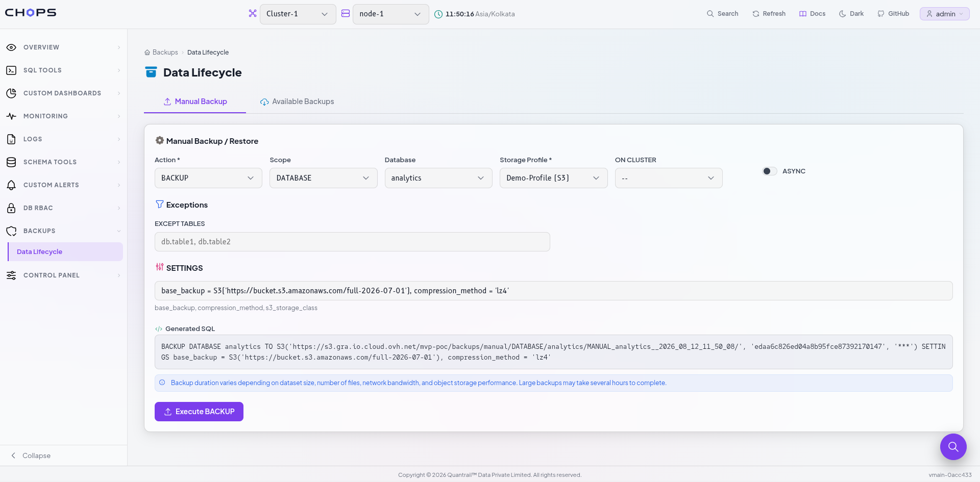Click the Logs document icon
Viewport: 980px width, 482px height.
(x=11, y=139)
